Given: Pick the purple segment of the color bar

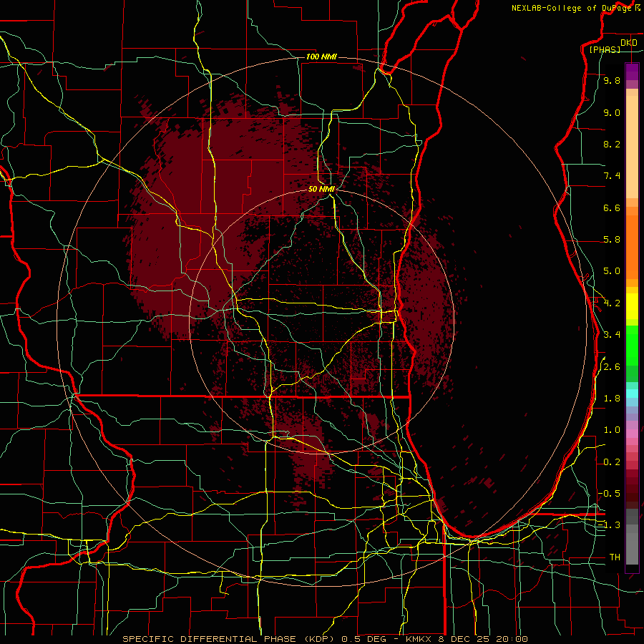Looking at the screenshot, I should pos(632,72).
